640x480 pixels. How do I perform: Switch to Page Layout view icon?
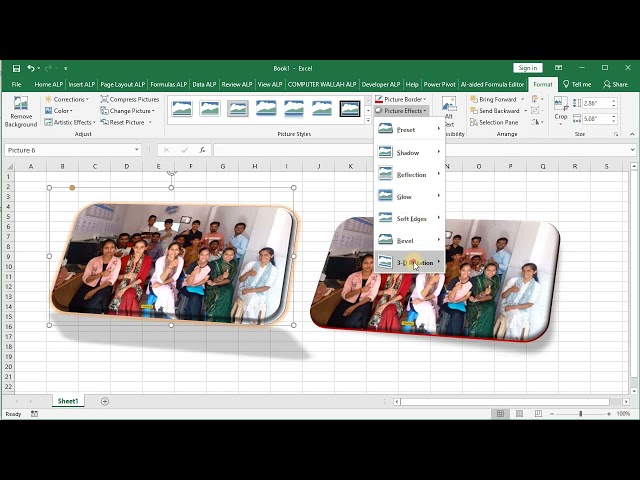519,414
